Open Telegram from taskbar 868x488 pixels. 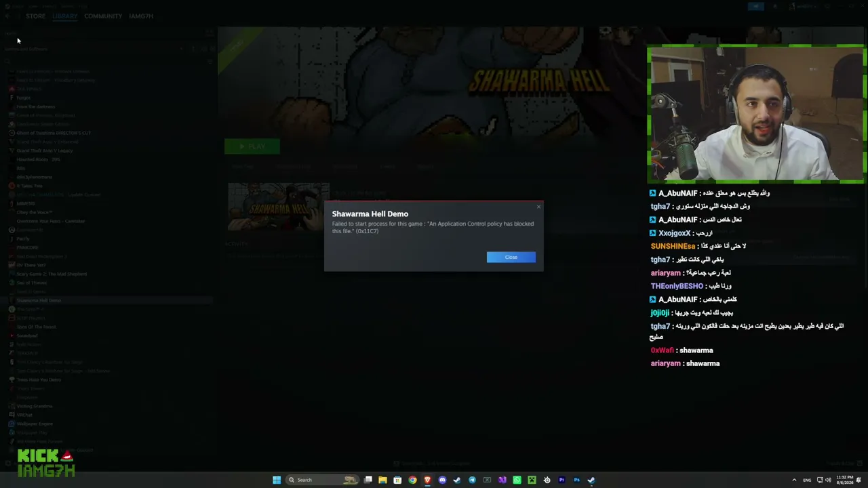point(472,480)
